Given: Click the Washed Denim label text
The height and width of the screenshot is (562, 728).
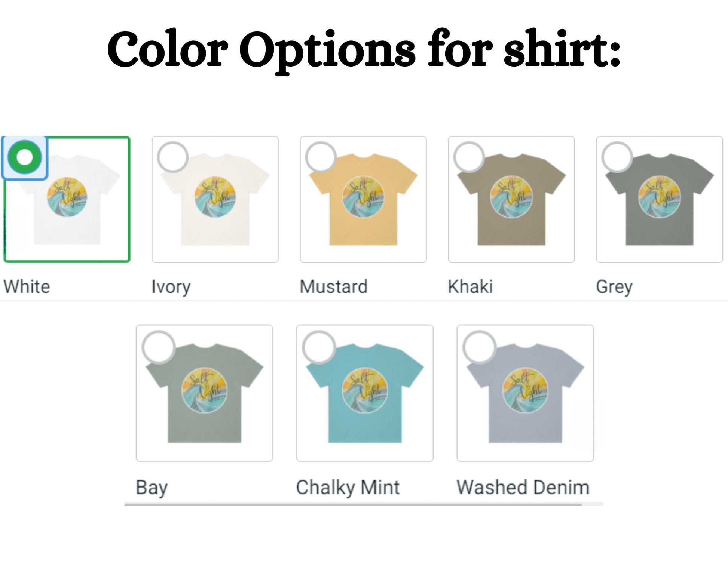Looking at the screenshot, I should click(523, 488).
